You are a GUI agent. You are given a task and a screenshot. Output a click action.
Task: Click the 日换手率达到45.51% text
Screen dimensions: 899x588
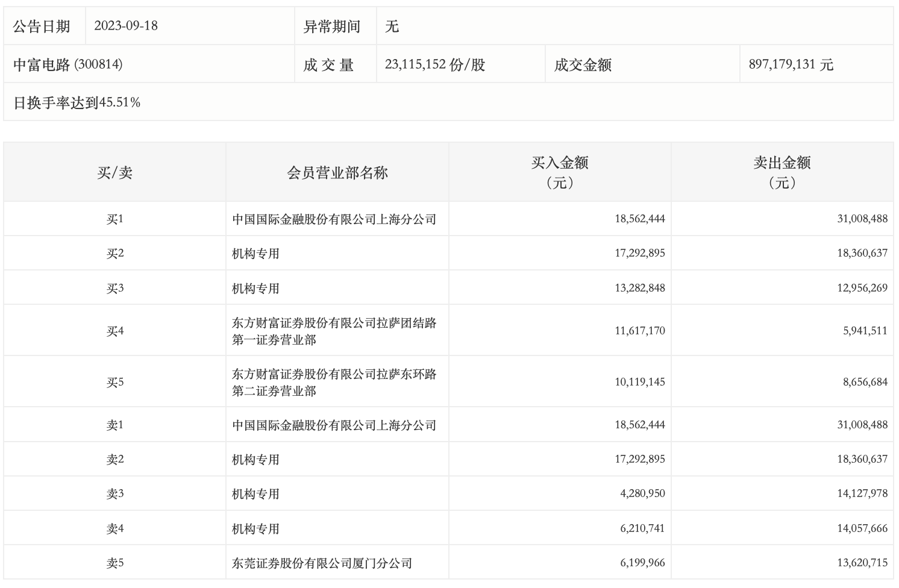click(x=77, y=102)
